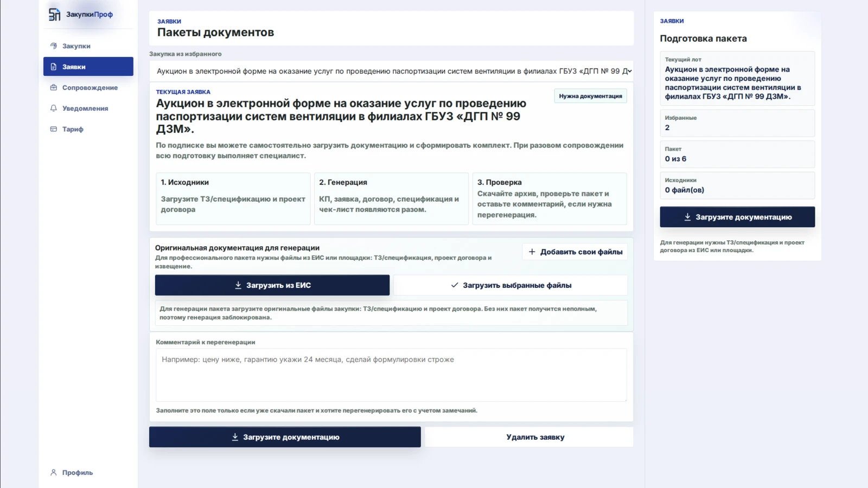The width and height of the screenshot is (868, 488).
Task: Click bottom Загрузите документацию button
Action: 285,437
